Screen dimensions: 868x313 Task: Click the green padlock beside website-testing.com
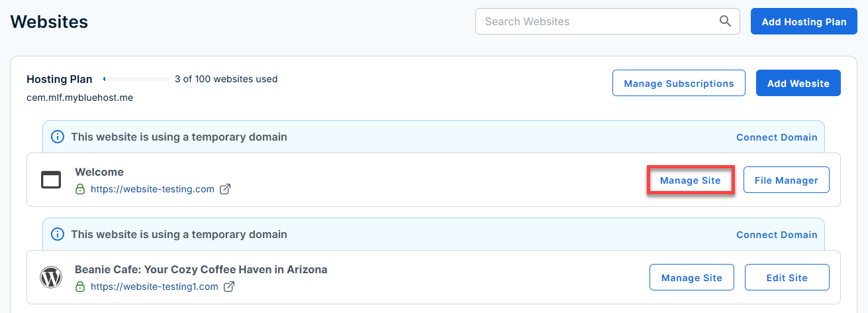pos(80,189)
